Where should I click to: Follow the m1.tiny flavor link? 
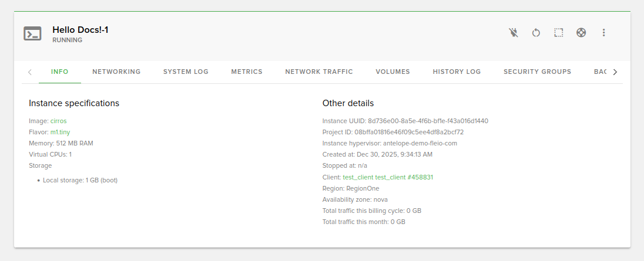point(60,132)
